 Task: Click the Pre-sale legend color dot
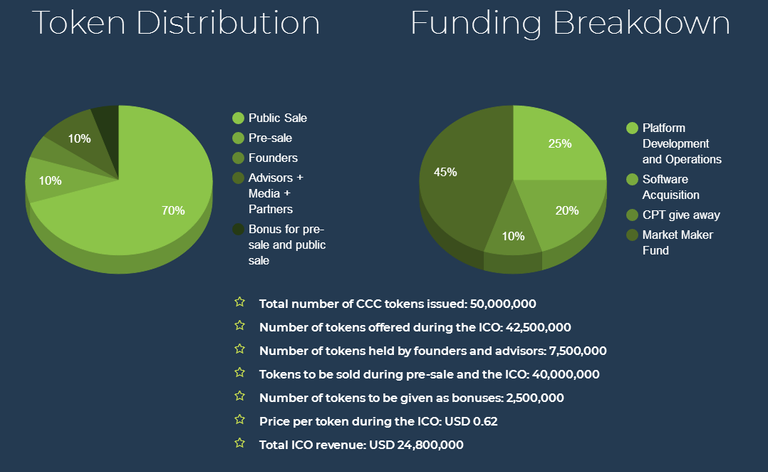(x=238, y=138)
